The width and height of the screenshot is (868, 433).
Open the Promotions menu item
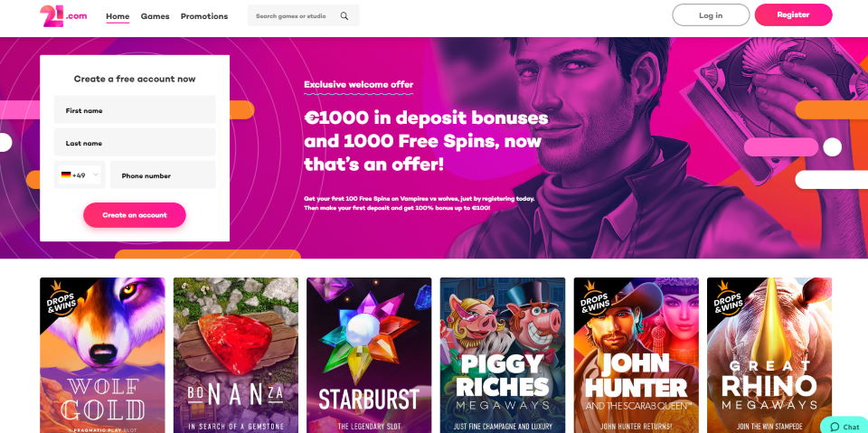pos(204,16)
